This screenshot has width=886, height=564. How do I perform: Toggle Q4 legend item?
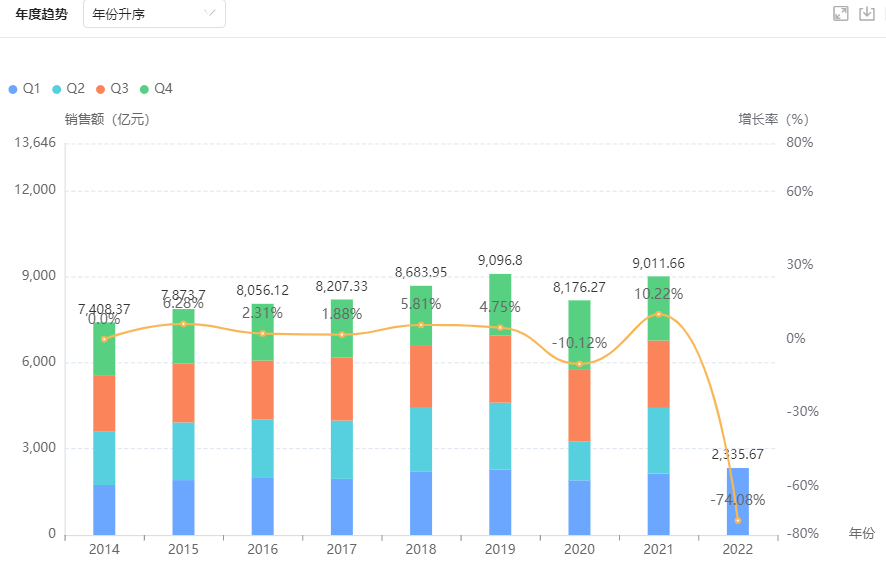(157, 89)
